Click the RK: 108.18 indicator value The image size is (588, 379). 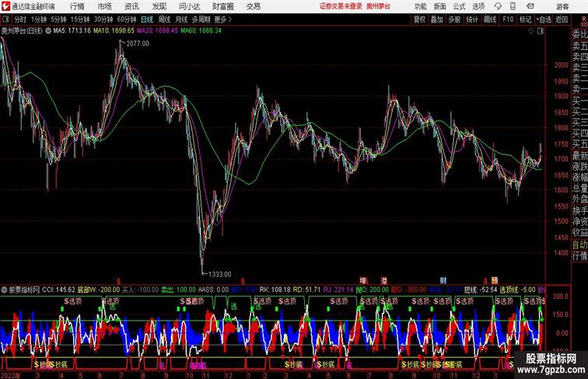coord(275,290)
